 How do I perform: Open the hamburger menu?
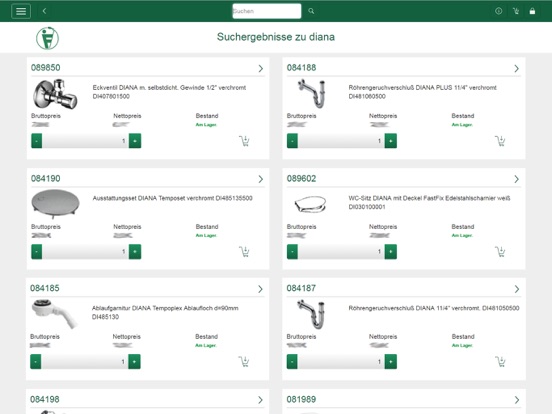point(21,11)
